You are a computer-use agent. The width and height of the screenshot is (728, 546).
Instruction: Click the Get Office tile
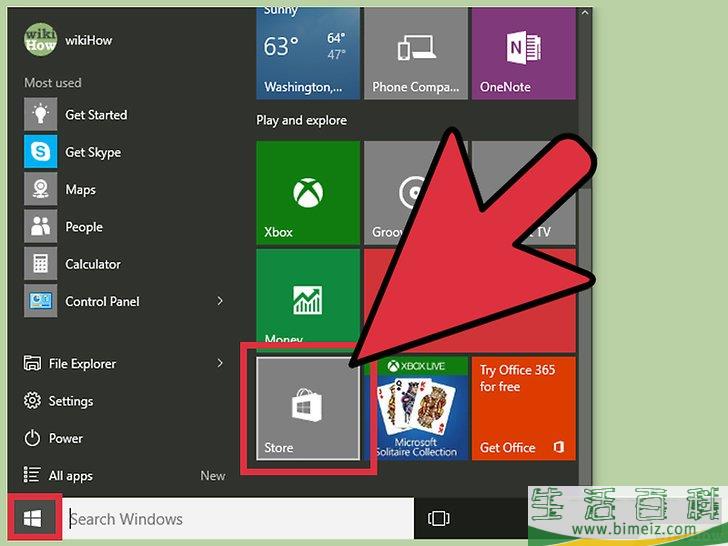tap(523, 409)
